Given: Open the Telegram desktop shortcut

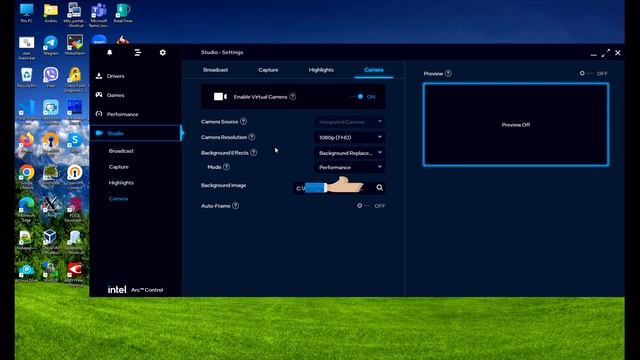Looking at the screenshot, I should [51, 45].
